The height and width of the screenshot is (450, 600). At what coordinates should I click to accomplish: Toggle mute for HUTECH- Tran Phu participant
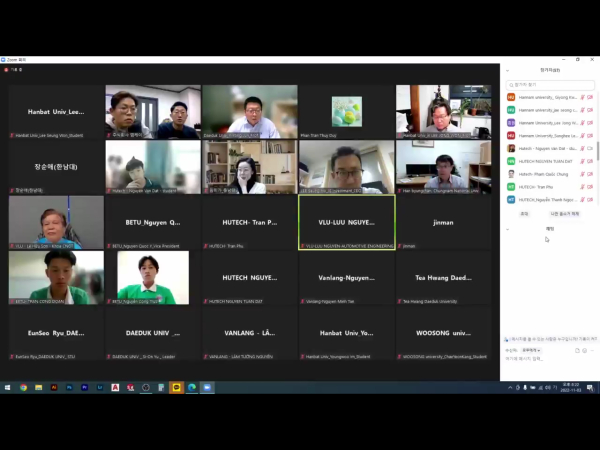[583, 186]
